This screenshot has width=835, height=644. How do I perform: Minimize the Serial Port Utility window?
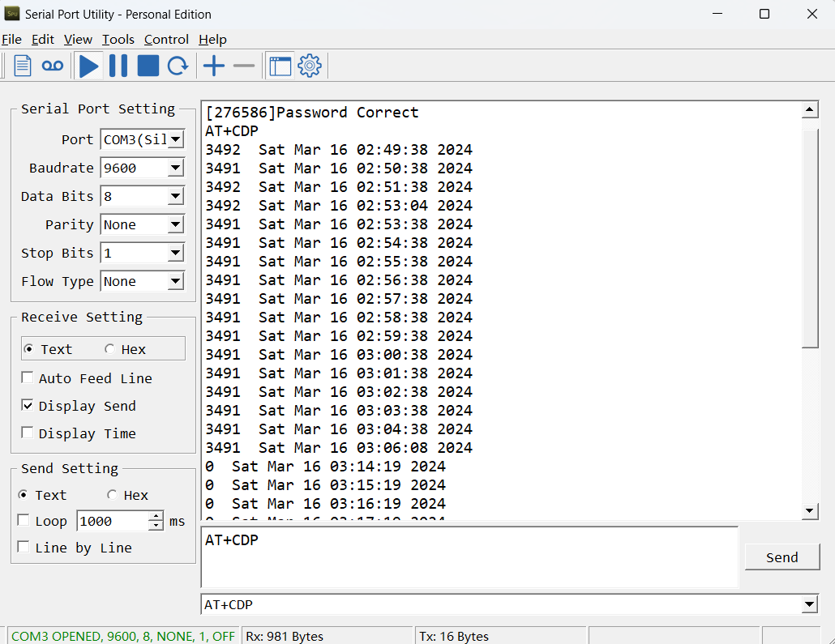coord(717,14)
